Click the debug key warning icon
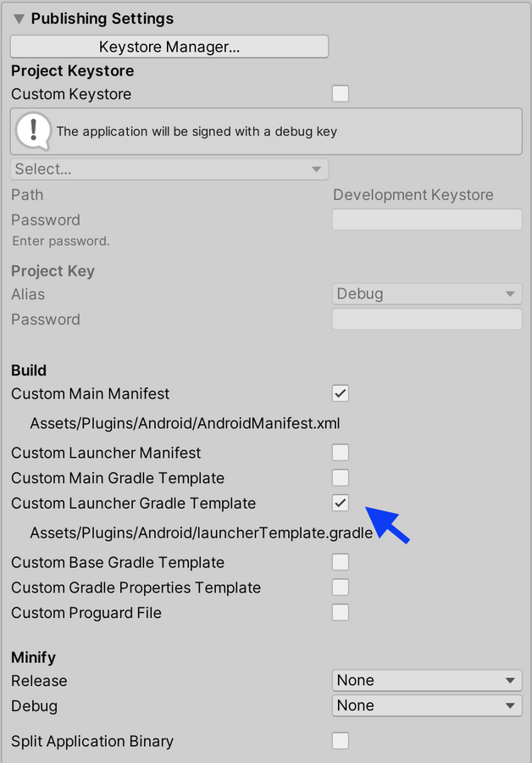532x763 pixels. 33,131
